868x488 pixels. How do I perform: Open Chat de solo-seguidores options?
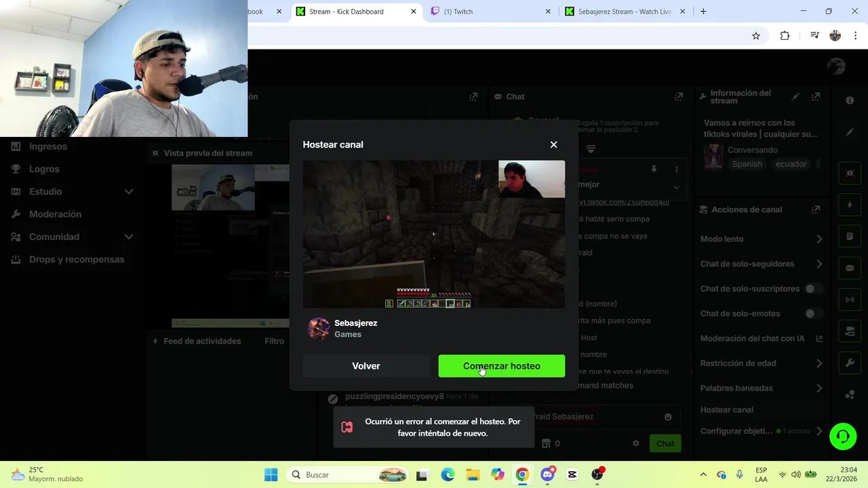pos(762,264)
